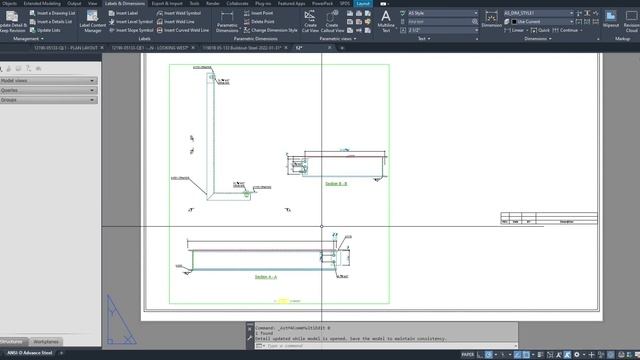The width and height of the screenshot is (640, 360).
Task: Click Insert Level Symbol
Action: (x=131, y=22)
